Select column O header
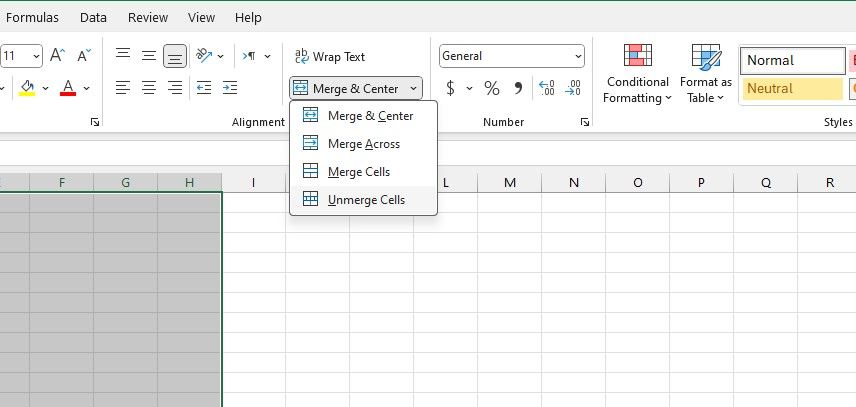This screenshot has width=856, height=407. [x=637, y=183]
